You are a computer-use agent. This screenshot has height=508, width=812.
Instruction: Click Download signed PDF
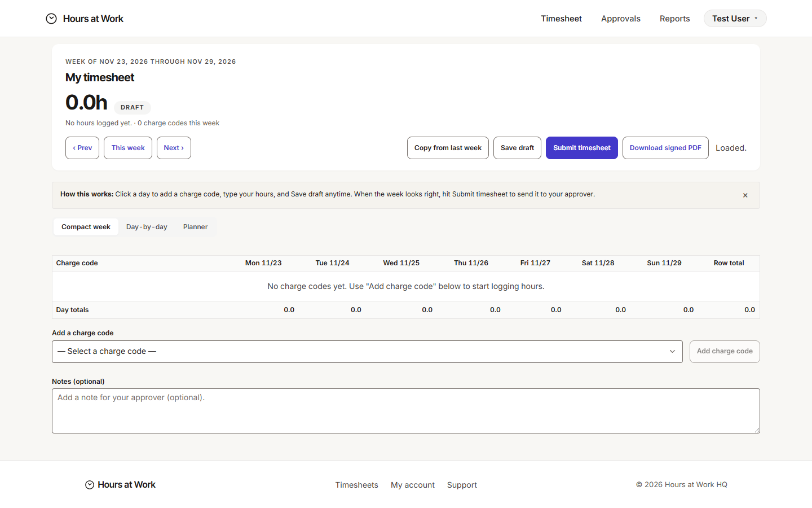point(665,148)
